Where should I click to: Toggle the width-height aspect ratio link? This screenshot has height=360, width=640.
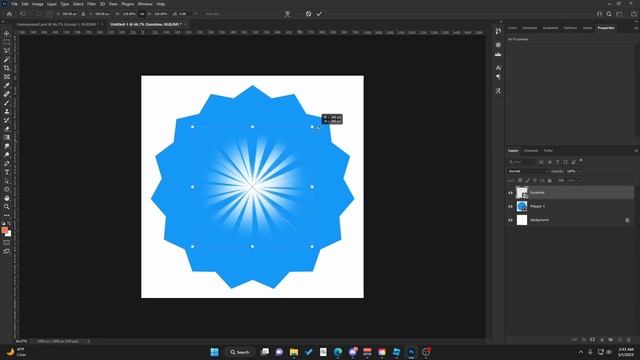[x=142, y=14]
